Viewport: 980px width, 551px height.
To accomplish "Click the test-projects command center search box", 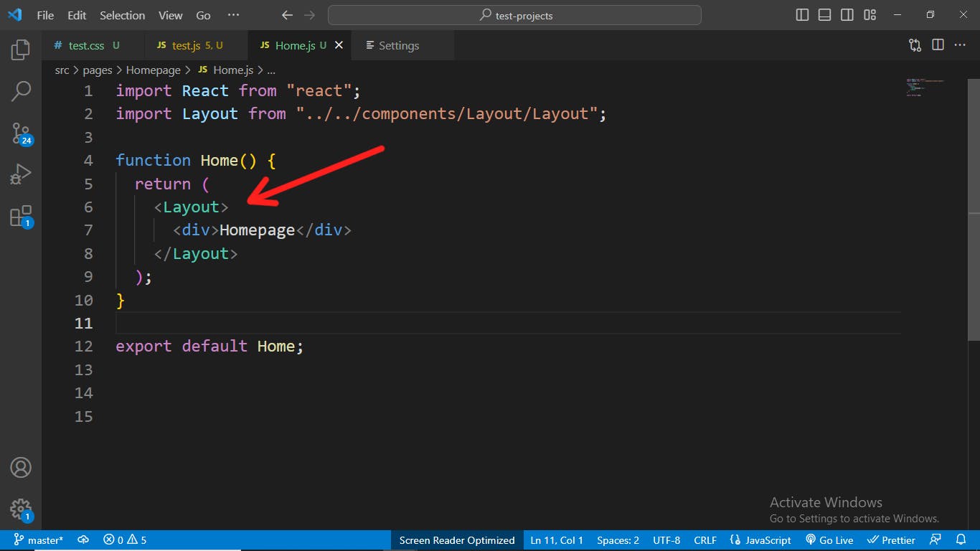I will pos(514,15).
